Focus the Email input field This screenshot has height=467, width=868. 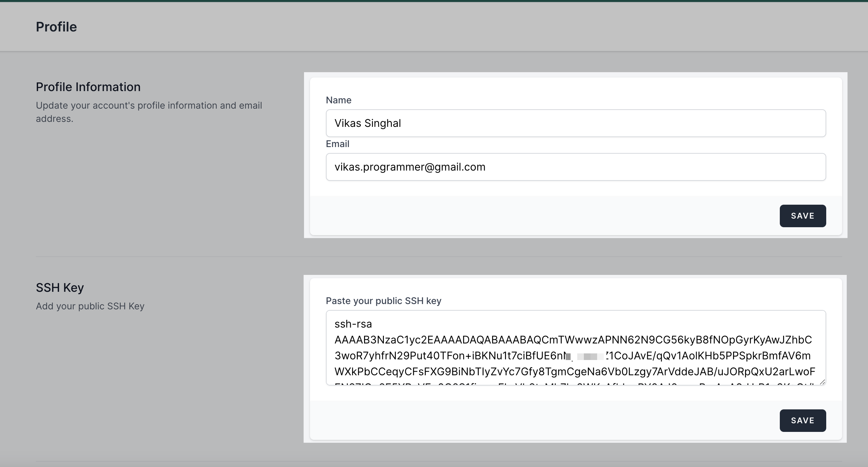576,167
